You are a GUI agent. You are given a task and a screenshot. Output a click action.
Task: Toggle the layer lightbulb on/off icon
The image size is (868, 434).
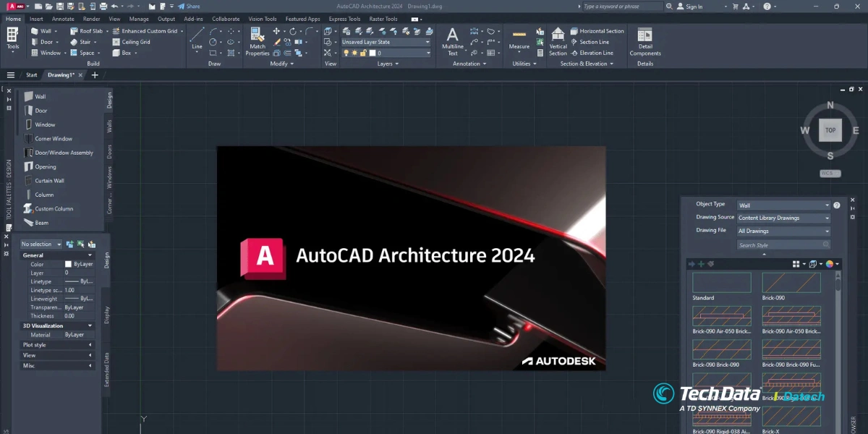pos(346,53)
